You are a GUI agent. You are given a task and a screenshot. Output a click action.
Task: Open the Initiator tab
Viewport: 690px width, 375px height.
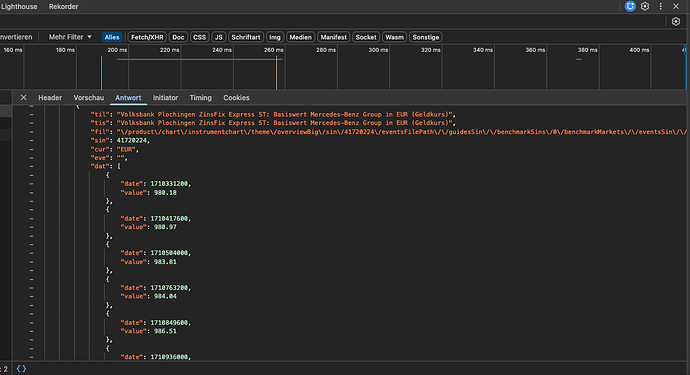pos(165,98)
